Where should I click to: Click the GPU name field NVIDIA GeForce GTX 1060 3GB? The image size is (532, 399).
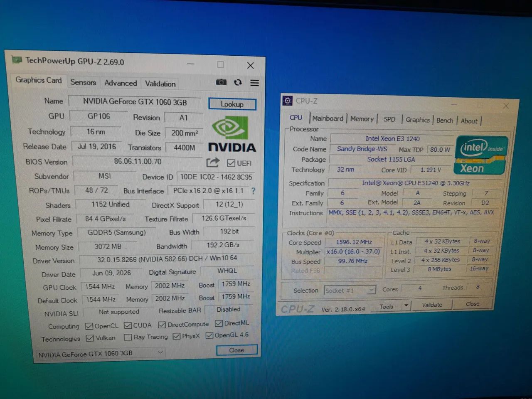tap(135, 101)
